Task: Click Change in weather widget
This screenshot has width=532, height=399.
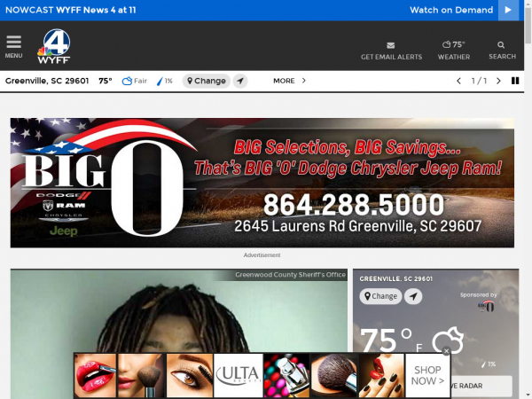Action: [x=380, y=296]
